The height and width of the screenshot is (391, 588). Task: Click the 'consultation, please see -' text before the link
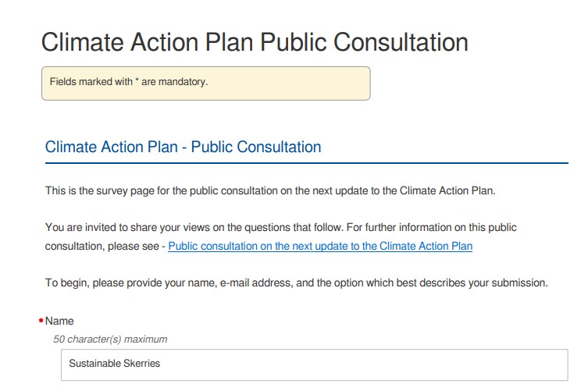pyautogui.click(x=105, y=246)
